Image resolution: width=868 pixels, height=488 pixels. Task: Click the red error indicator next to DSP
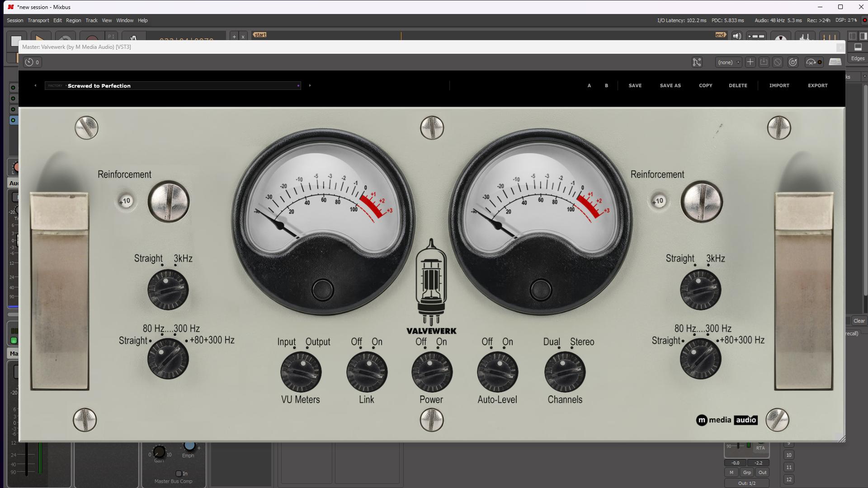coord(864,20)
